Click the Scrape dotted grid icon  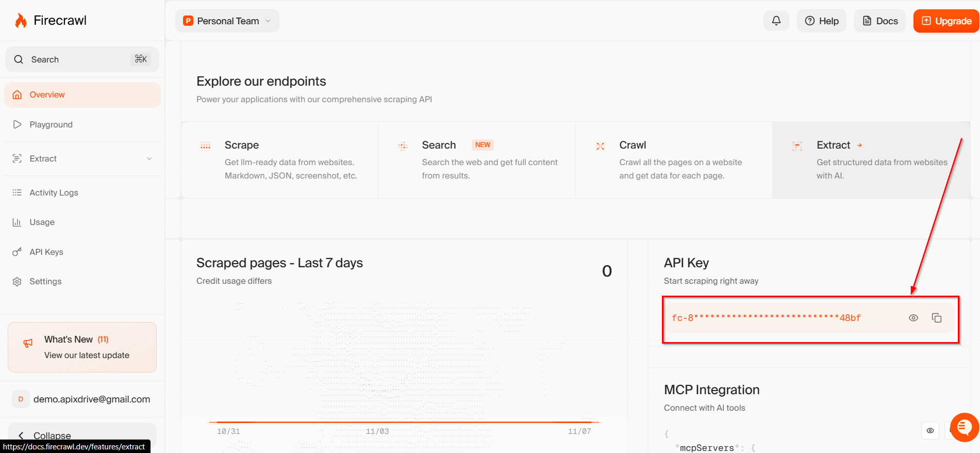tap(205, 145)
